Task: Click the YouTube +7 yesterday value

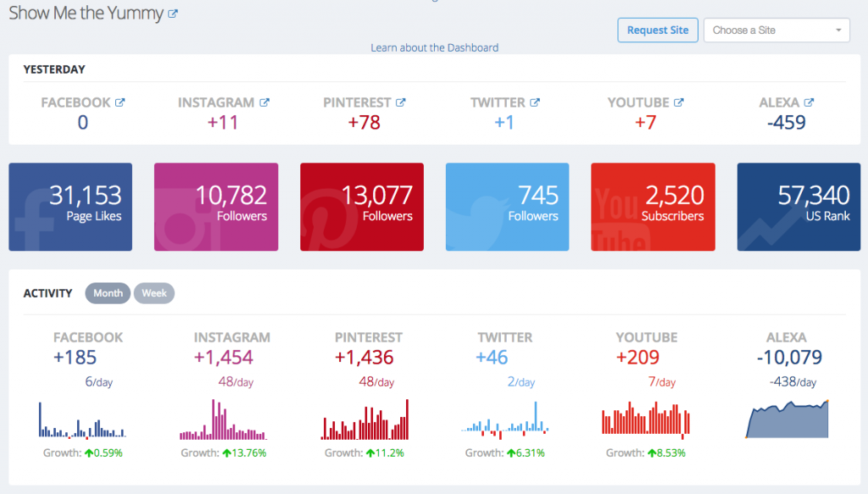Action: pyautogui.click(x=645, y=122)
